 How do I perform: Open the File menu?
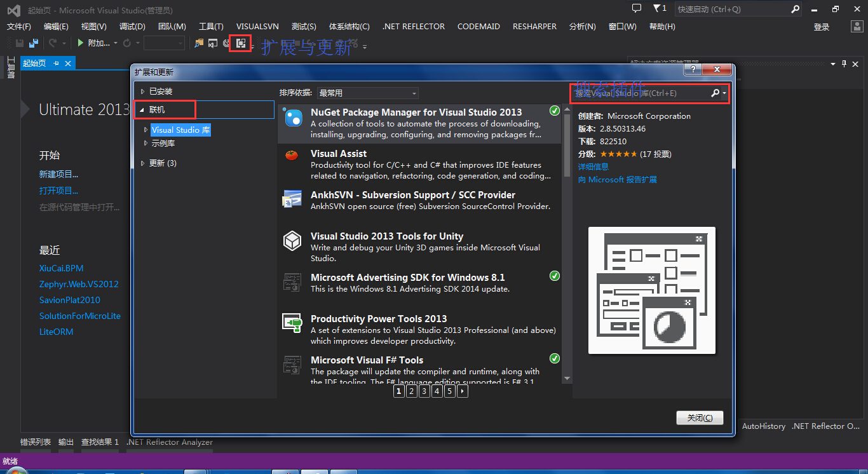pyautogui.click(x=19, y=27)
